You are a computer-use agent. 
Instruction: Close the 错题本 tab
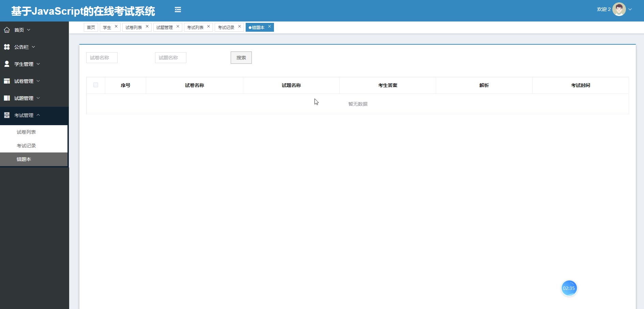[x=270, y=26]
